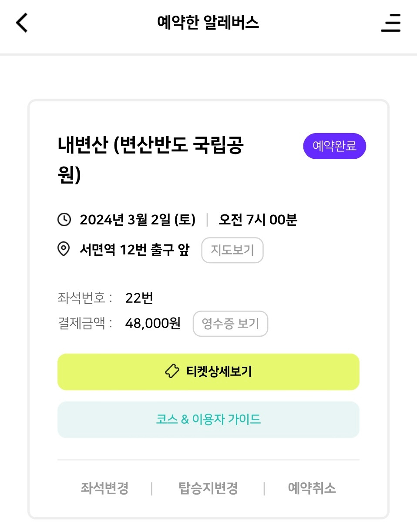Tap the location pin icon

click(64, 250)
